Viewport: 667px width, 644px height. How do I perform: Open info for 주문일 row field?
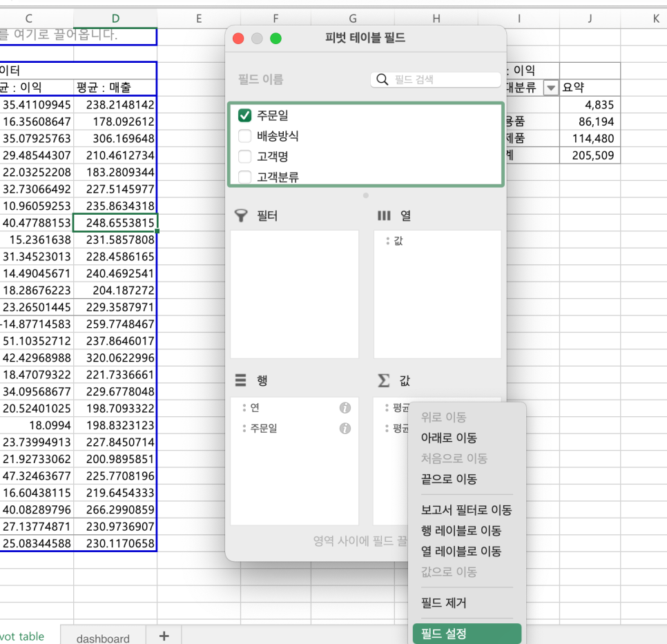(345, 429)
